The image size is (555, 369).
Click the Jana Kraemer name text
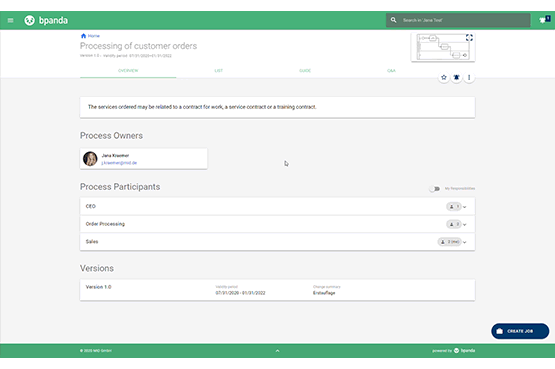click(115, 156)
